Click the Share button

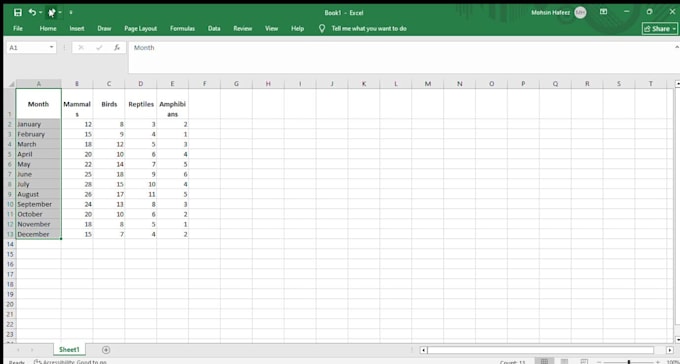(x=660, y=29)
